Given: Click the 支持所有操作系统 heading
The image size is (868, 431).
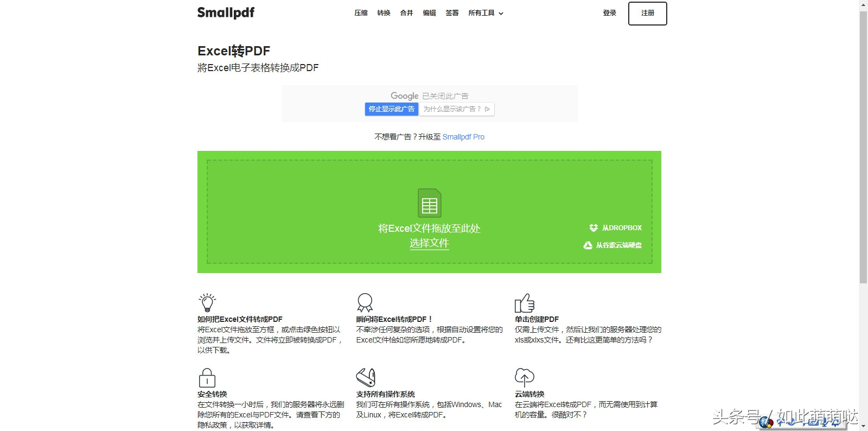Looking at the screenshot, I should coord(385,394).
